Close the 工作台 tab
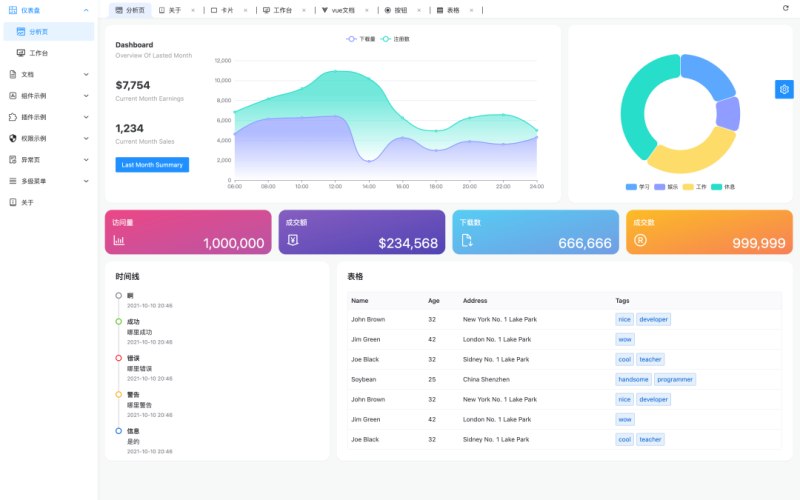 tap(304, 10)
